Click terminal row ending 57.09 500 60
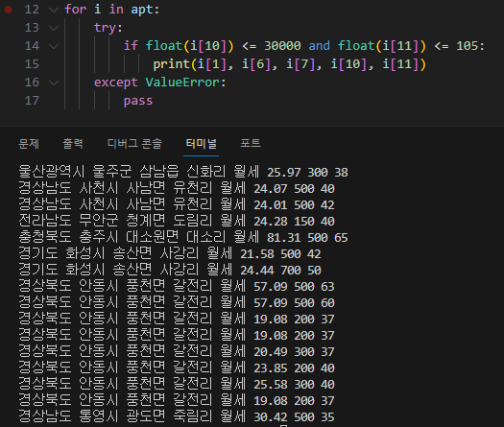Screen dimensions: 504x427 pos(177,302)
